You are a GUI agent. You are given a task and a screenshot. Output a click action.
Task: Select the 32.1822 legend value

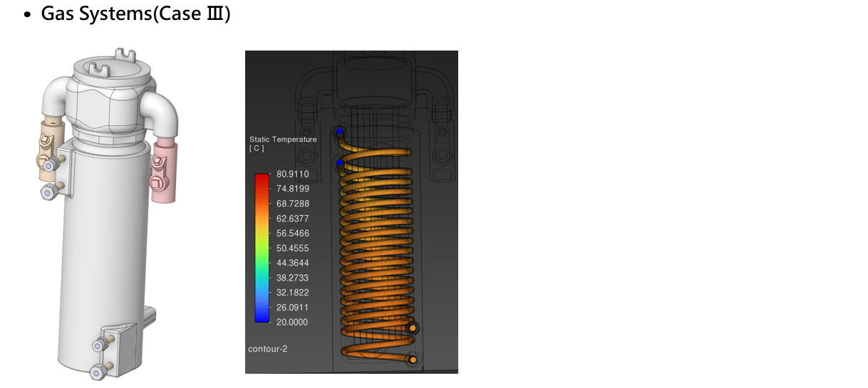(292, 293)
